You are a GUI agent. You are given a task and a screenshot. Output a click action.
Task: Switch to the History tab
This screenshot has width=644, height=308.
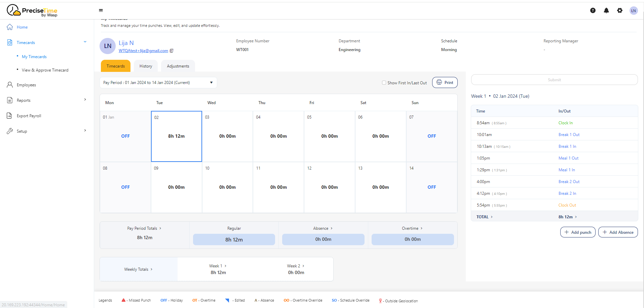146,66
